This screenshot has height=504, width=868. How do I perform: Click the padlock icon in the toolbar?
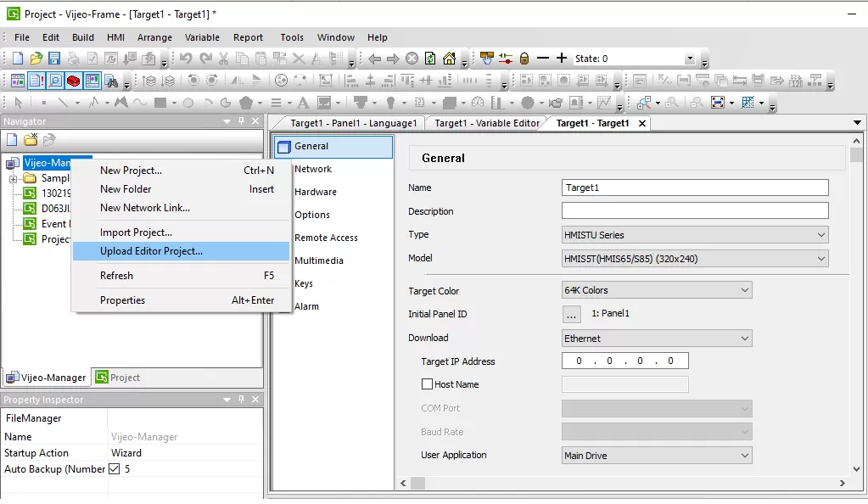click(524, 59)
